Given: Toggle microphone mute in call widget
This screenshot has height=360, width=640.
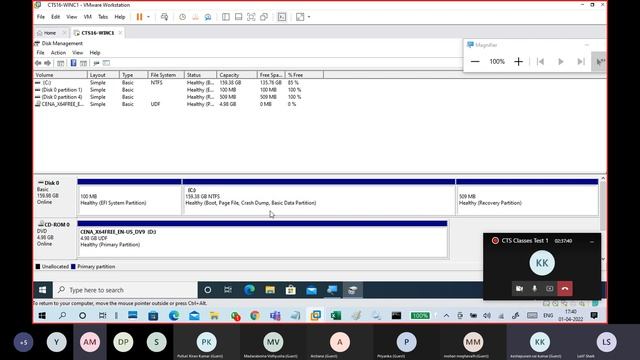Looking at the screenshot, I should pos(534,289).
